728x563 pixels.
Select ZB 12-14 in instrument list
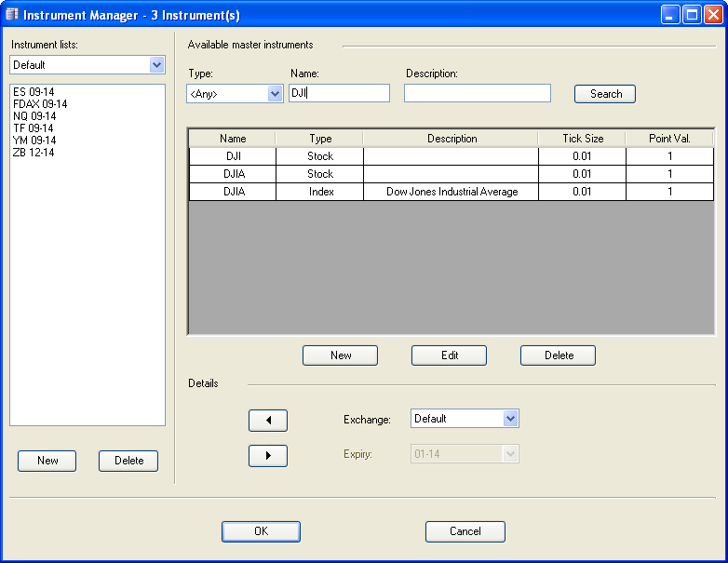pyautogui.click(x=34, y=153)
